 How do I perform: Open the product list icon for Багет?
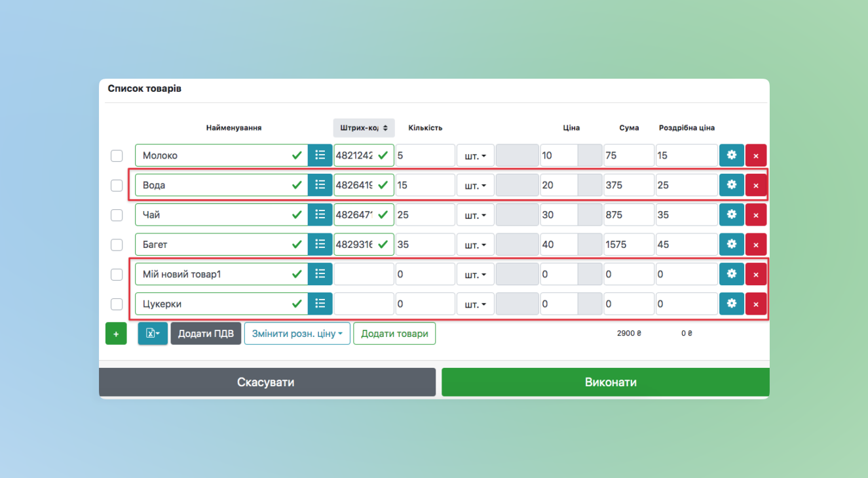[x=320, y=245]
